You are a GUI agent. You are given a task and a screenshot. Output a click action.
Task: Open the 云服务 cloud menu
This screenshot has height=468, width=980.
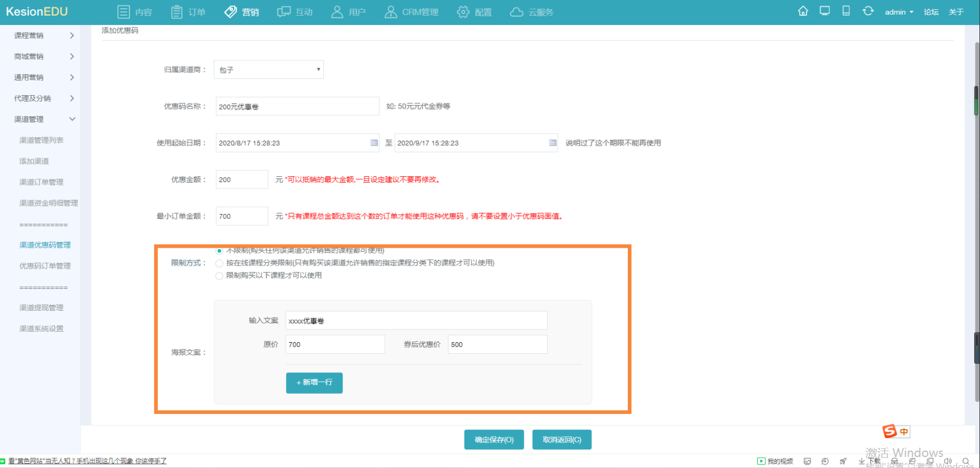coord(531,12)
